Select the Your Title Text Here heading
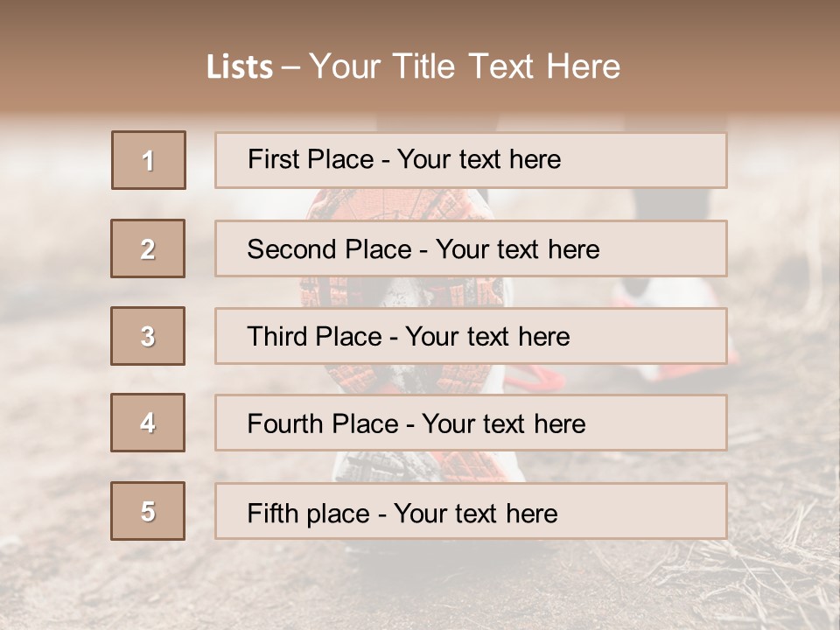Image resolution: width=840 pixels, height=630 pixels. 465,66
